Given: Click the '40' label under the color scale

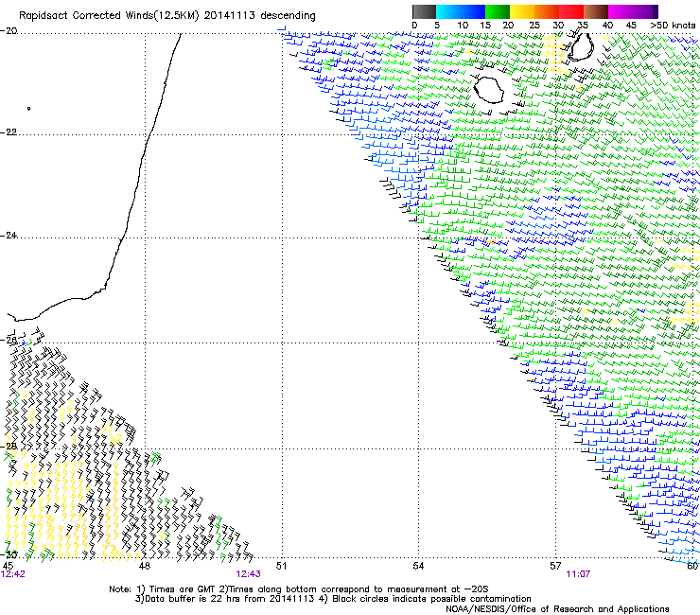Looking at the screenshot, I should click(x=607, y=26).
